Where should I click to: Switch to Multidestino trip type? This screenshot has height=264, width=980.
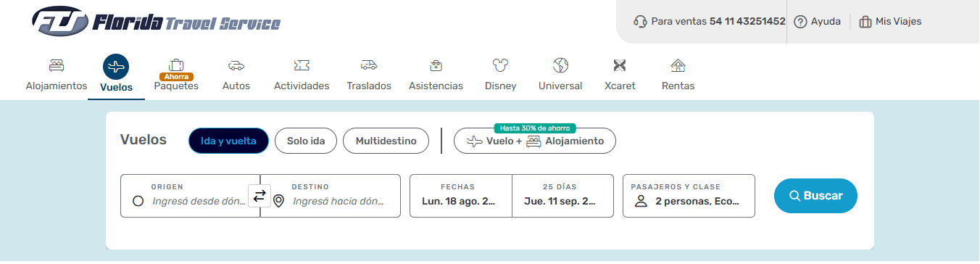click(x=386, y=141)
